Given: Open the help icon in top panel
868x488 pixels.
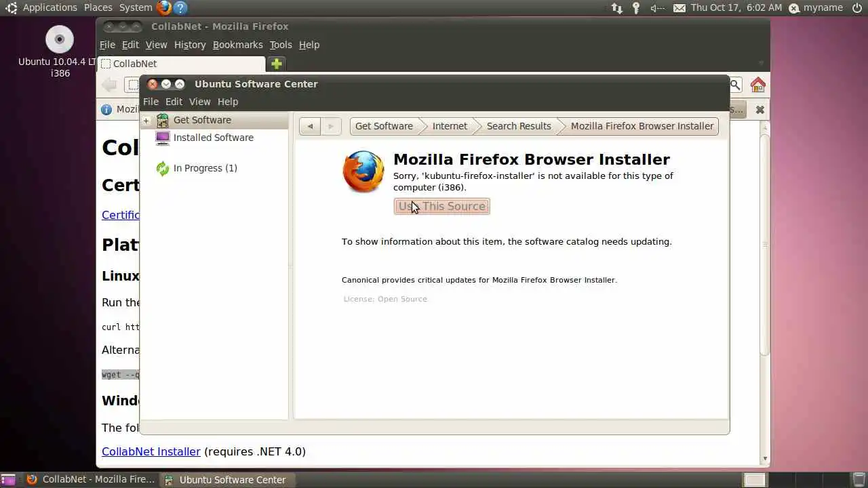Looking at the screenshot, I should (x=180, y=8).
